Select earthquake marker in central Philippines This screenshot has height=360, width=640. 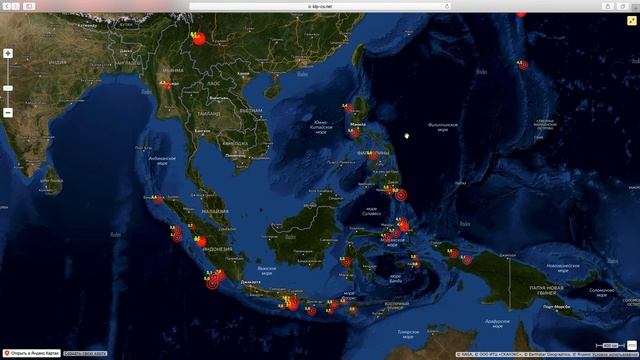coord(373,155)
